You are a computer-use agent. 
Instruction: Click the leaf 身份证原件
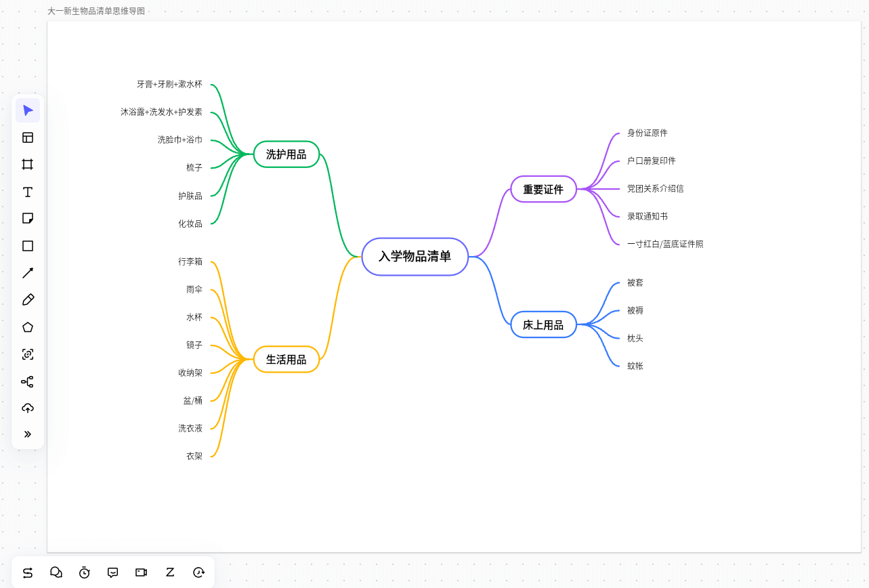[648, 133]
